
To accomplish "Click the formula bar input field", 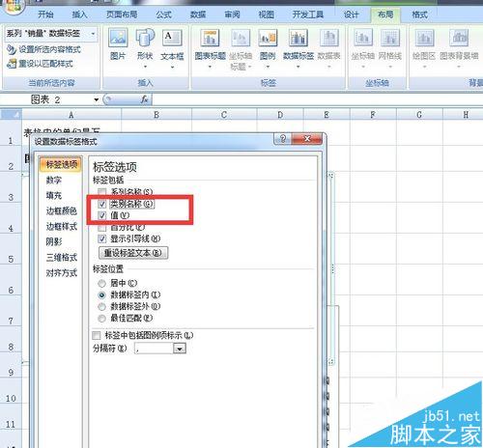I will 317,99.
